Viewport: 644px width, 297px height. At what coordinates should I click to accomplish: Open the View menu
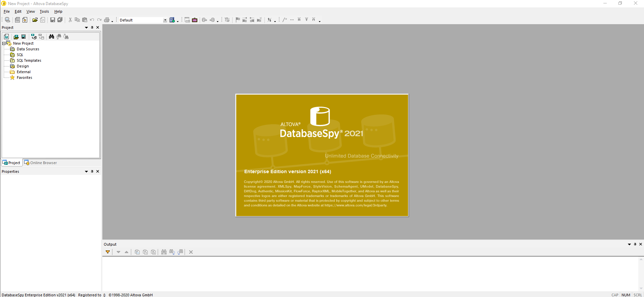pyautogui.click(x=31, y=11)
